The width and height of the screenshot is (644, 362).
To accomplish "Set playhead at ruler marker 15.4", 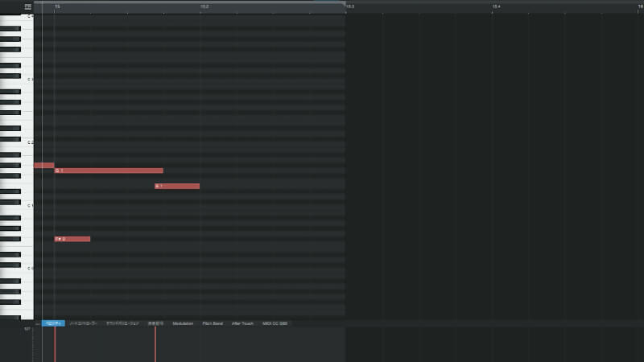I will point(496,6).
